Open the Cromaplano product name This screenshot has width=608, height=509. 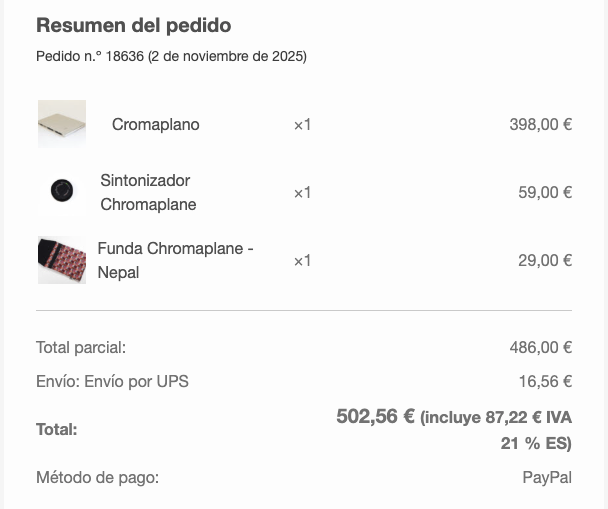point(155,125)
